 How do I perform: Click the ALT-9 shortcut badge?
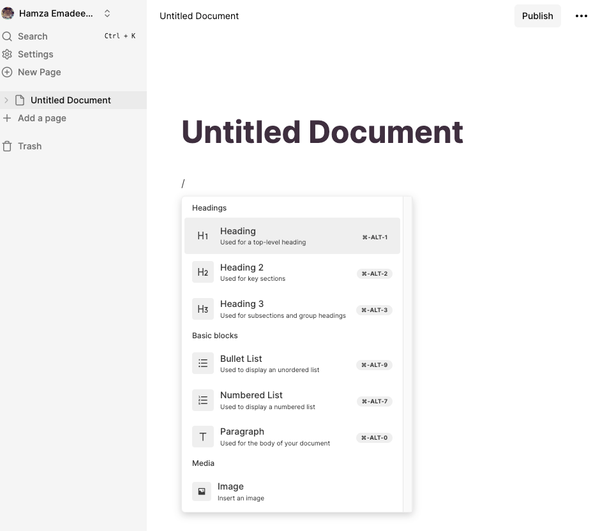(375, 365)
